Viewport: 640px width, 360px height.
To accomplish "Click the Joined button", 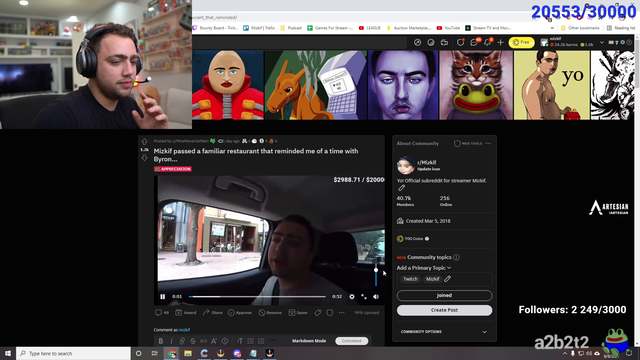I will (x=444, y=296).
